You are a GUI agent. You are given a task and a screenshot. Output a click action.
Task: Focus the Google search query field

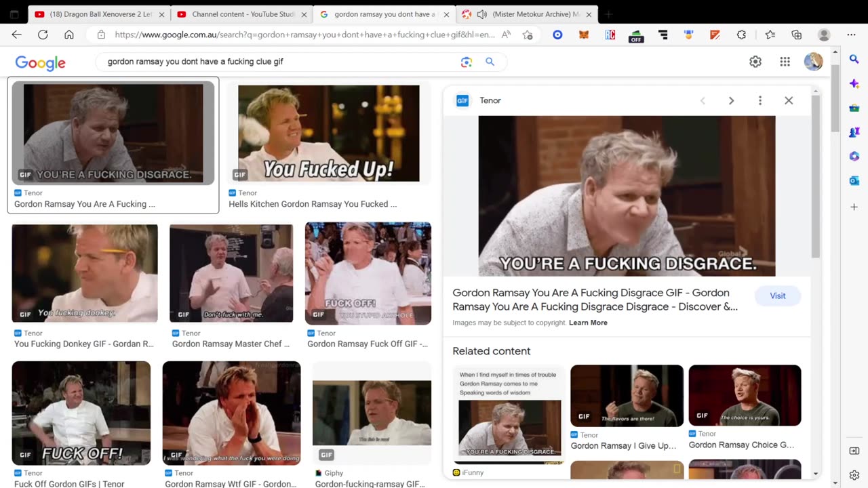[278, 62]
